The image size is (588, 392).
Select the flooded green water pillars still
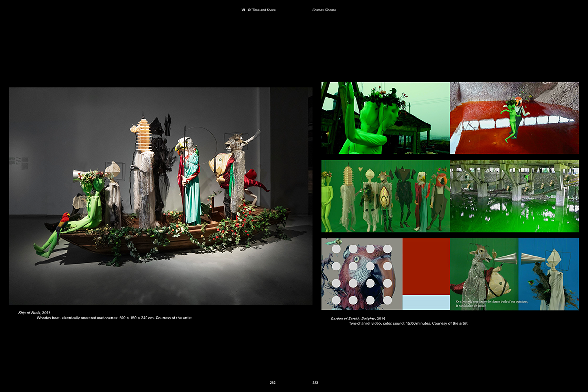point(514,196)
